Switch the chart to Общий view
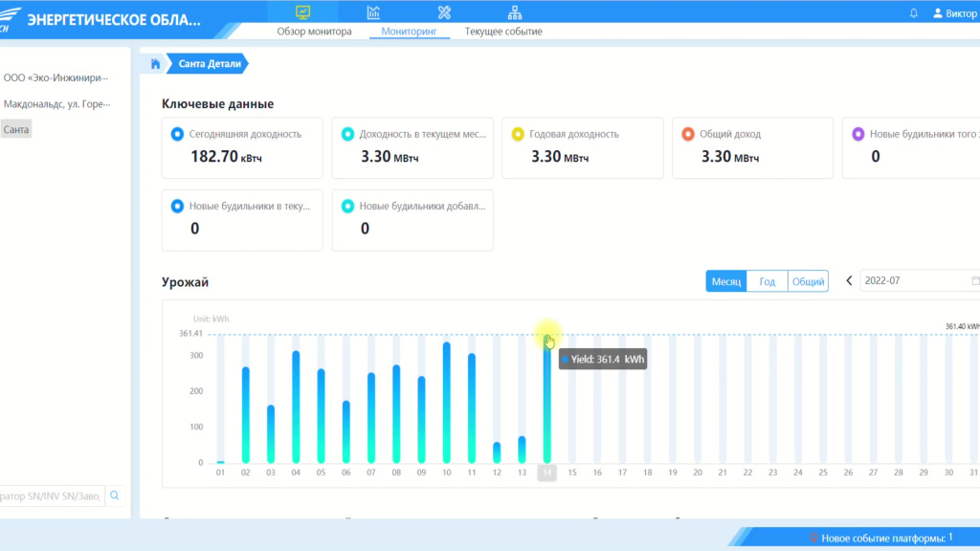Screen dimensions: 980x551 [x=808, y=281]
